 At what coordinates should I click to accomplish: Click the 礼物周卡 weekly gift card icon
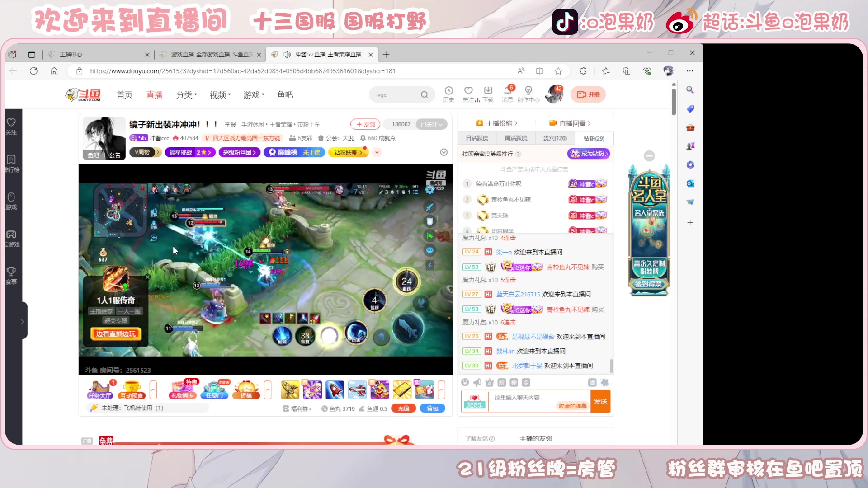pyautogui.click(x=183, y=389)
